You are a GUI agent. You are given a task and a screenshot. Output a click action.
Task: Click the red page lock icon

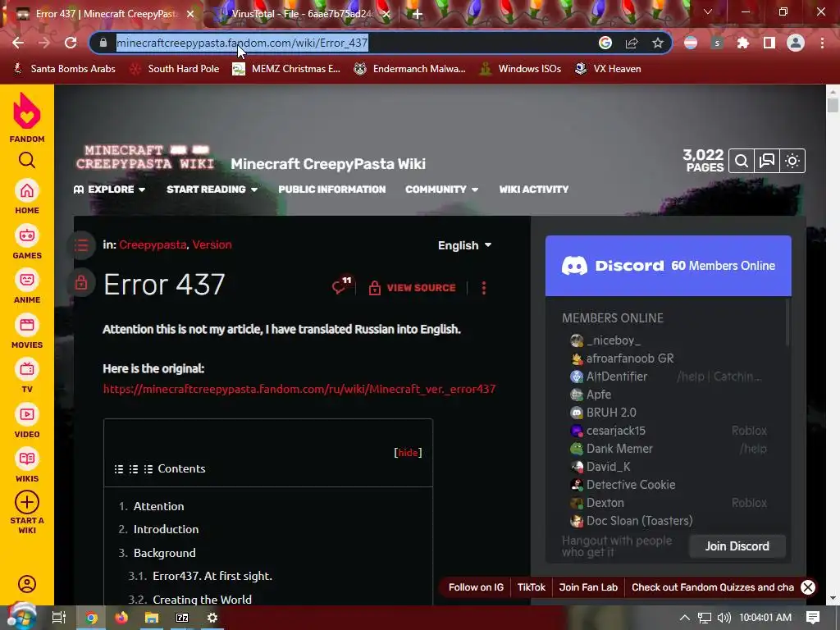point(81,282)
